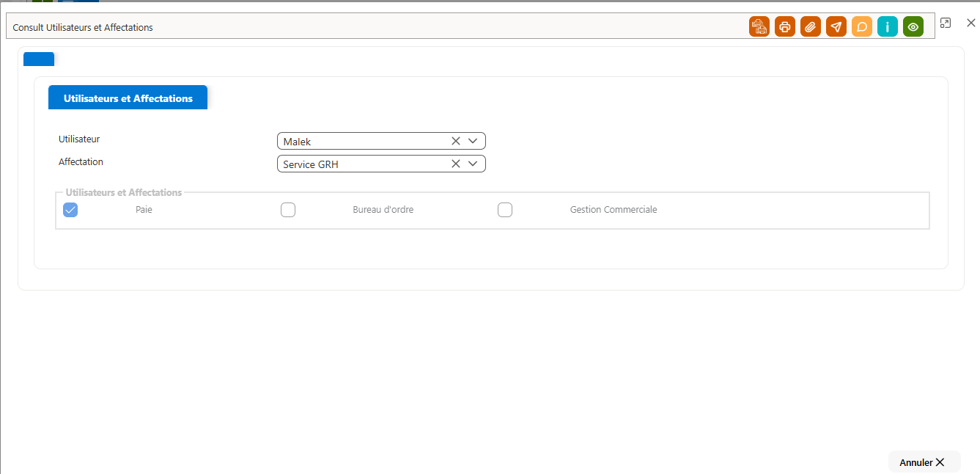Screen dimensions: 980x474
Task: Click the single printer icon
Action: click(x=785, y=27)
